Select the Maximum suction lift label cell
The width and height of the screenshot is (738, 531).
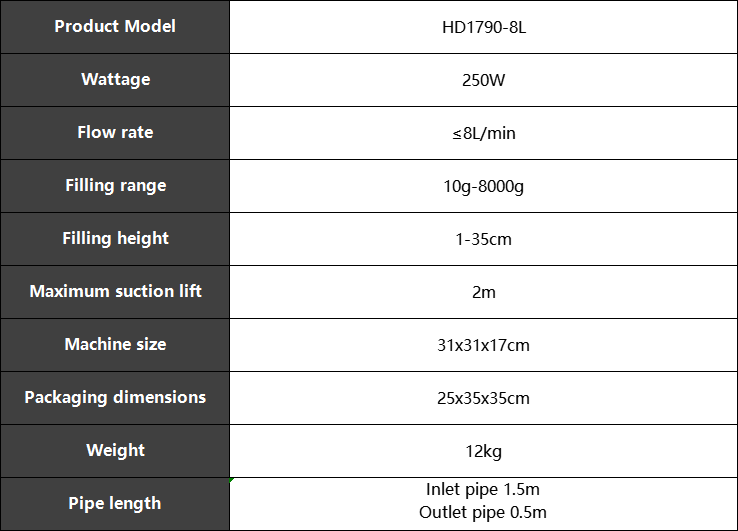pyautogui.click(x=115, y=292)
